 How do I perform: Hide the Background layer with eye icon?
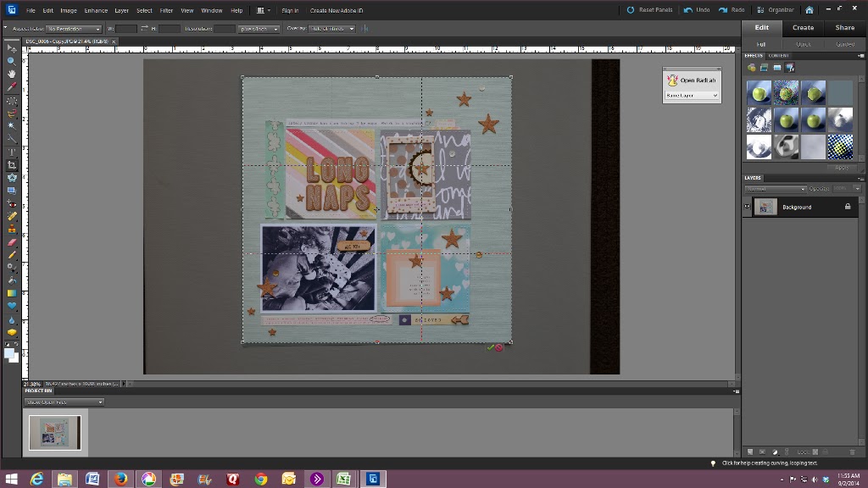tap(747, 207)
